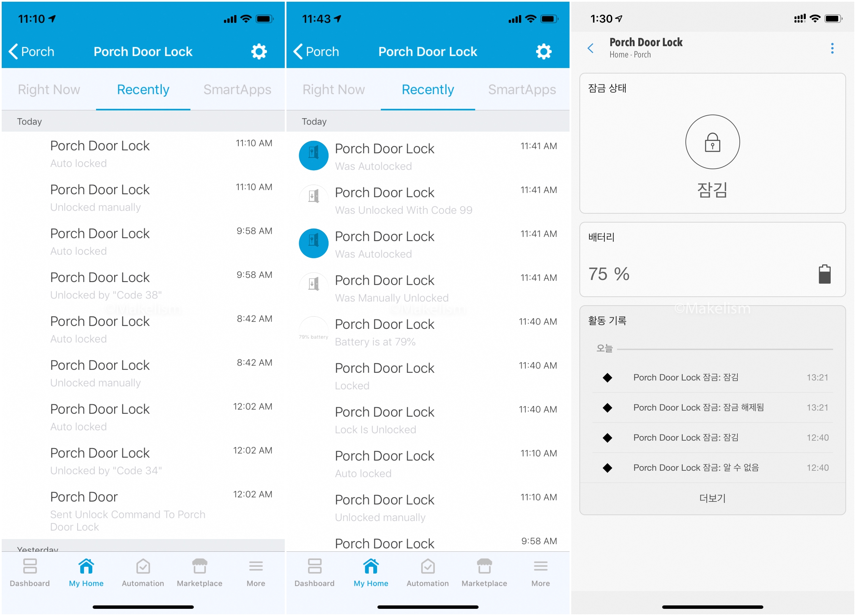Switch to SmartApps tab in middle screen

coord(522,90)
